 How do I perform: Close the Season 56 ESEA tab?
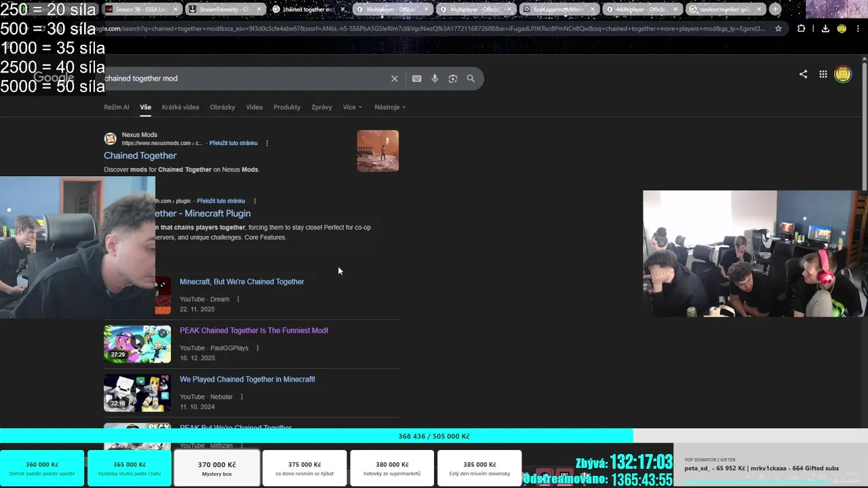tap(176, 9)
